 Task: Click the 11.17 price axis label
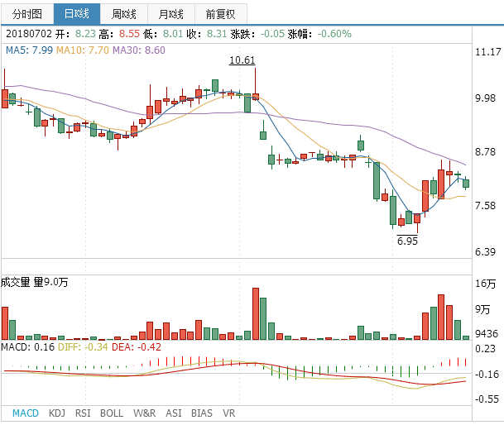coord(488,52)
